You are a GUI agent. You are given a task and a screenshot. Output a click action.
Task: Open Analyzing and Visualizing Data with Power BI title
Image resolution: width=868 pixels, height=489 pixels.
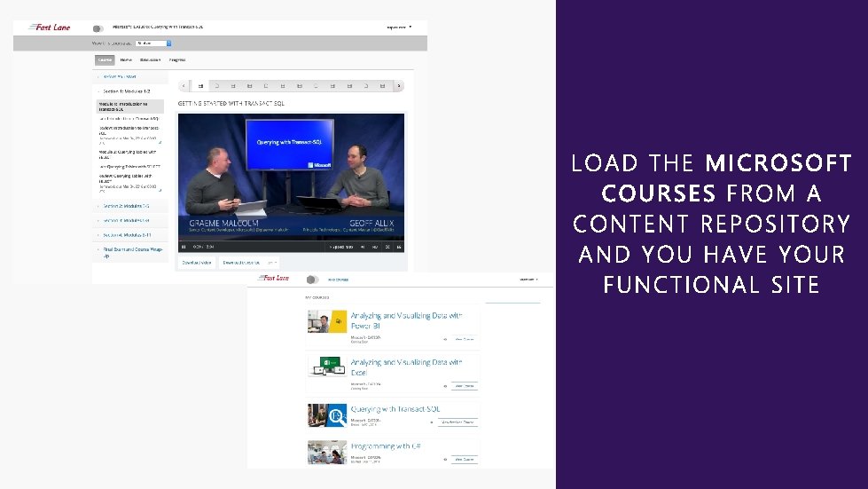(406, 320)
